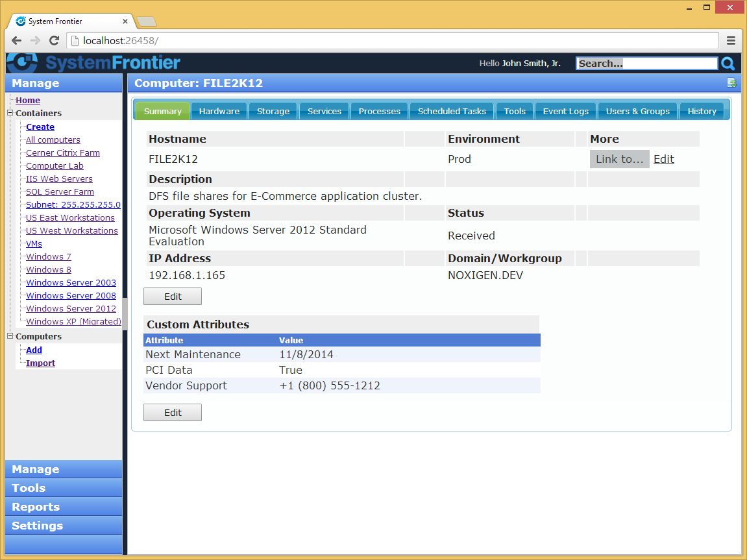Image resolution: width=747 pixels, height=560 pixels.
Task: Click the browser back arrow
Action: click(x=16, y=40)
